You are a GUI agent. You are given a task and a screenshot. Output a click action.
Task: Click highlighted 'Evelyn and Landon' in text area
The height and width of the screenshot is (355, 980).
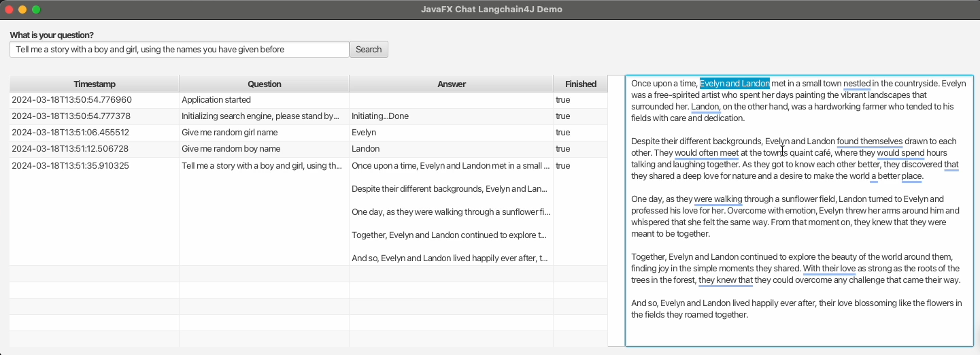pyautogui.click(x=734, y=84)
